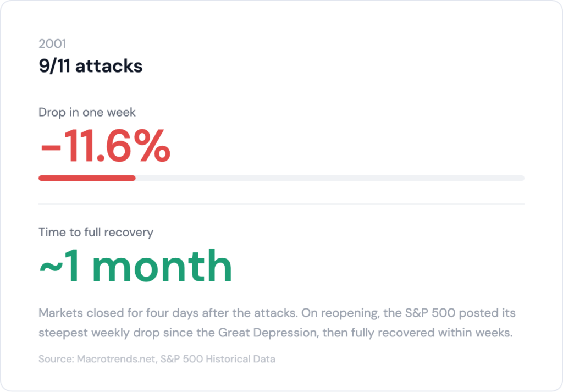Click the red "−11.6%" figure
The height and width of the screenshot is (392, 563).
pos(104,147)
